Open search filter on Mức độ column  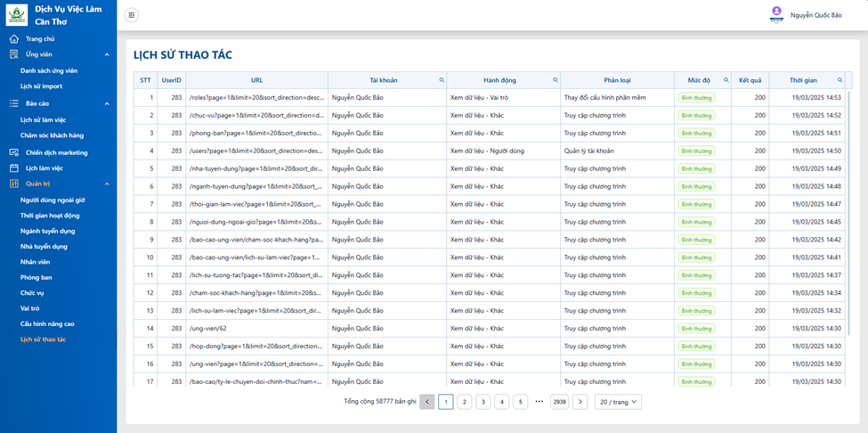(x=726, y=80)
